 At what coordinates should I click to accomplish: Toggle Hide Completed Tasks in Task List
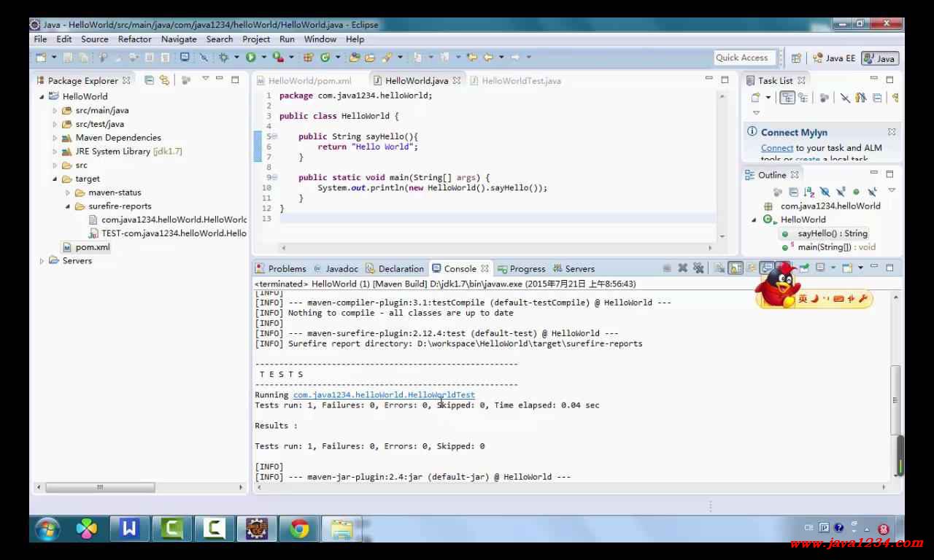tap(845, 98)
